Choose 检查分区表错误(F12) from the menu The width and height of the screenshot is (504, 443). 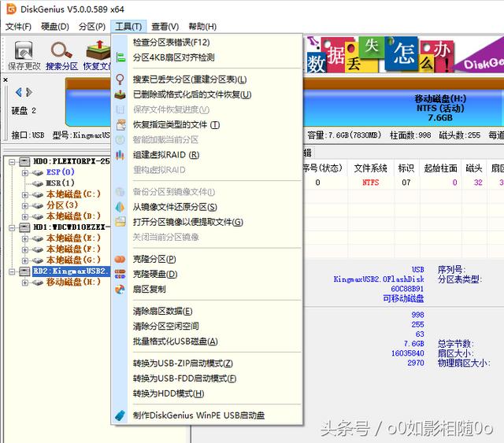click(x=206, y=42)
